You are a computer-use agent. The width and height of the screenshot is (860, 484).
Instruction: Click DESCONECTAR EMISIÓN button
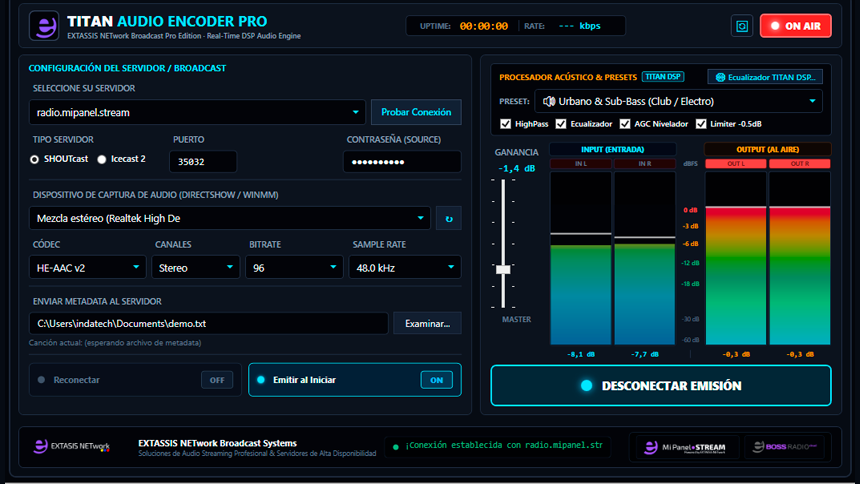(661, 386)
